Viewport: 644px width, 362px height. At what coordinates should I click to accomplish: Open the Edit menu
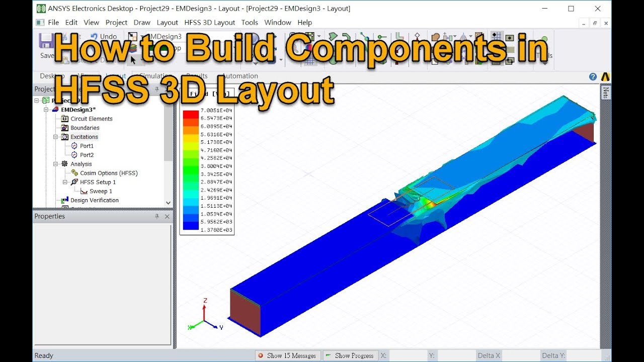coord(71,22)
